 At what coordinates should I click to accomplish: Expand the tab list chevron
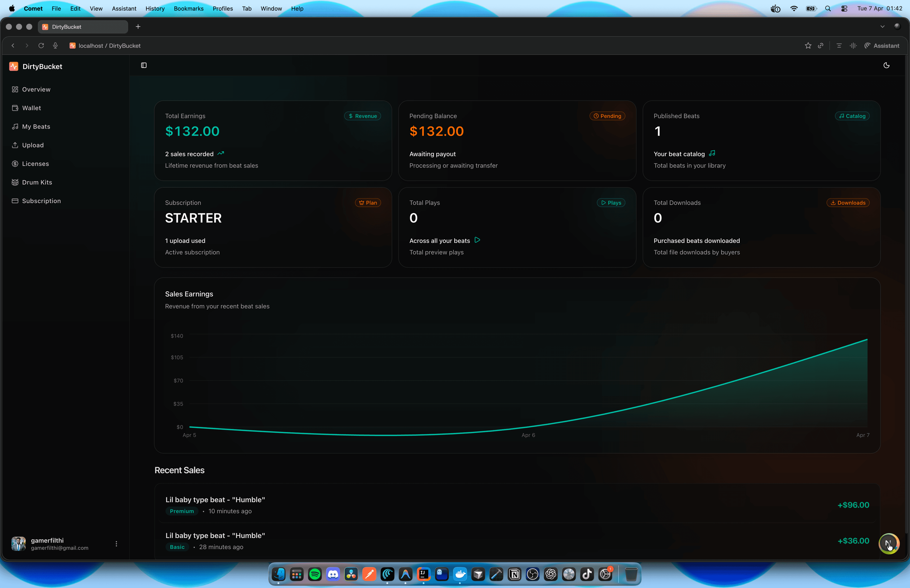click(883, 27)
